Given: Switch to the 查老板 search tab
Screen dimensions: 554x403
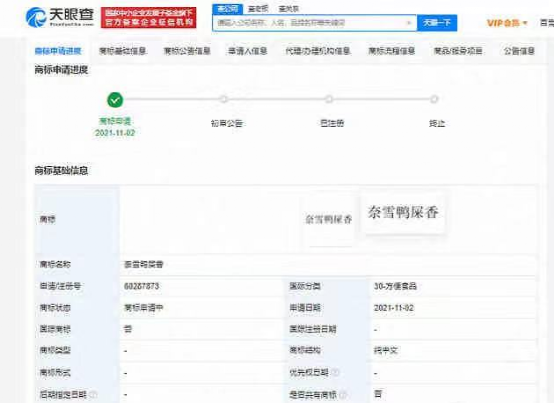Looking at the screenshot, I should pos(258,9).
